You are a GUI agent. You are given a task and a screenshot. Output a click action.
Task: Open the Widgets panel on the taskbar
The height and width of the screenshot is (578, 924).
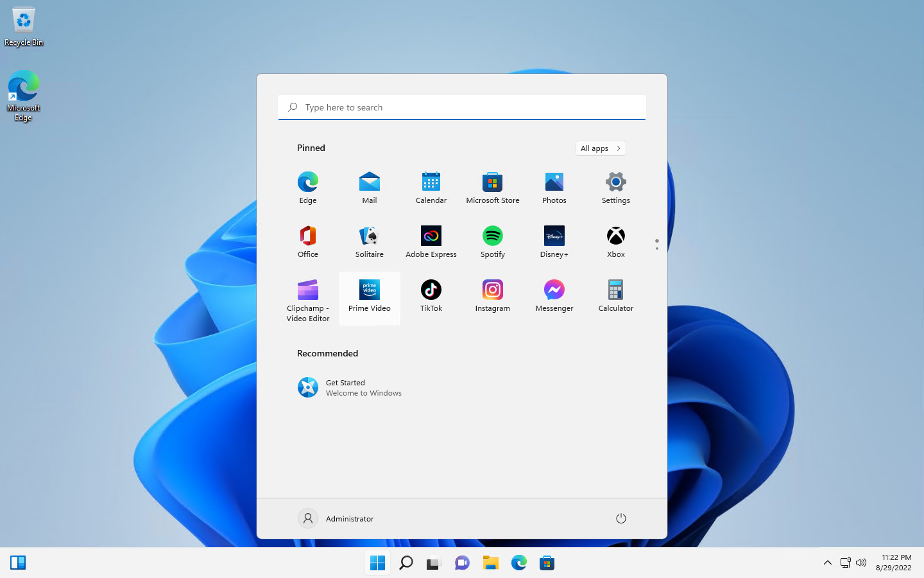pyautogui.click(x=18, y=563)
